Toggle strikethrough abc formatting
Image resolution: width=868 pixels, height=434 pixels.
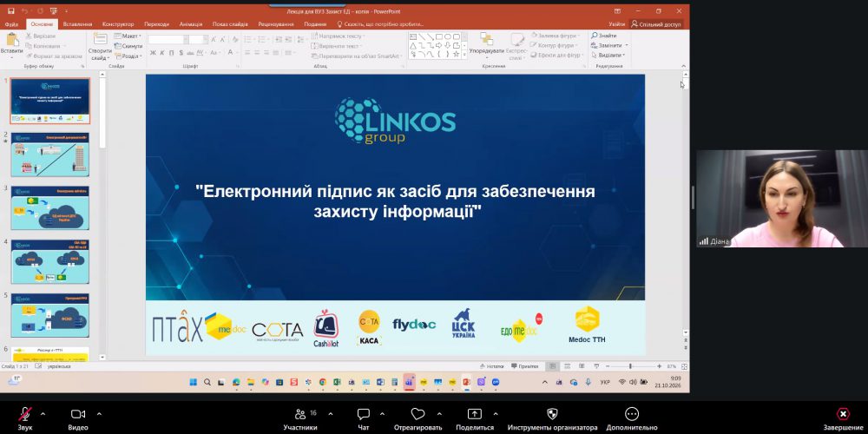pyautogui.click(x=190, y=53)
